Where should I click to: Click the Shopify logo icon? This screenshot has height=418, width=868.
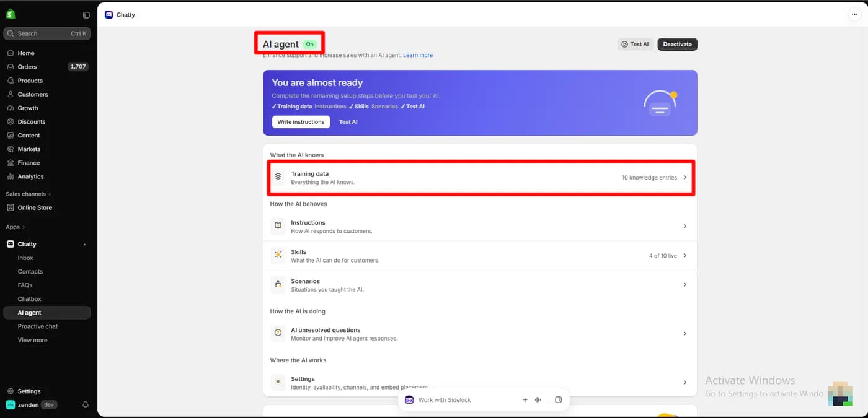(x=11, y=14)
